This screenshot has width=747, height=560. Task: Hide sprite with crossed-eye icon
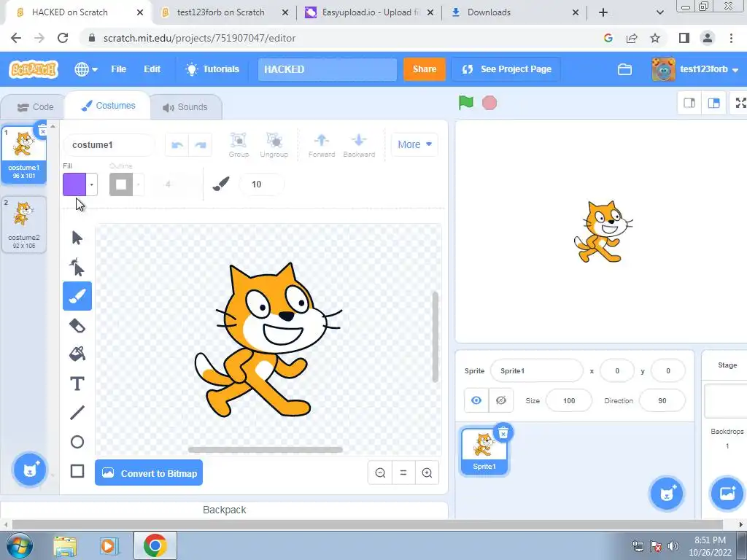500,400
